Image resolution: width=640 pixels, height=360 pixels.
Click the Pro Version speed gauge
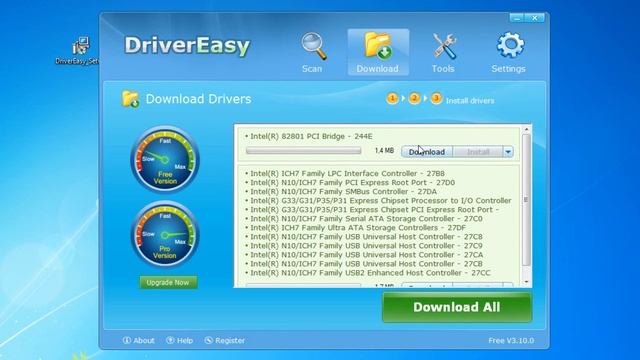pyautogui.click(x=165, y=234)
